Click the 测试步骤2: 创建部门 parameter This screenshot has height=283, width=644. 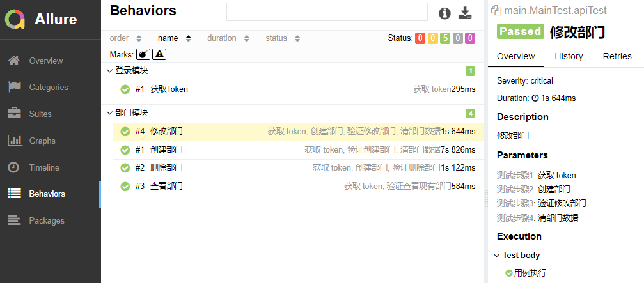coord(533,189)
